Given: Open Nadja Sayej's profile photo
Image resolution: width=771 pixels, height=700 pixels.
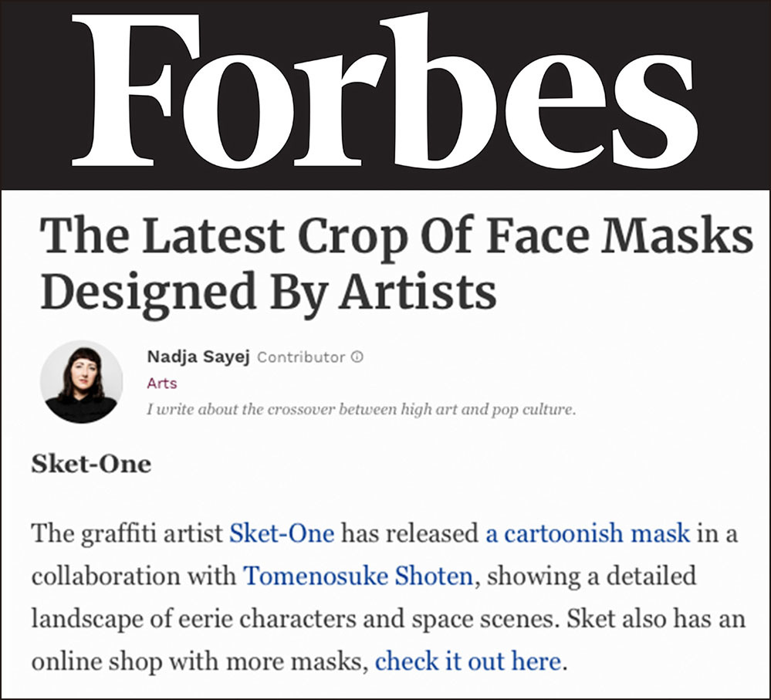Looking at the screenshot, I should (x=81, y=381).
